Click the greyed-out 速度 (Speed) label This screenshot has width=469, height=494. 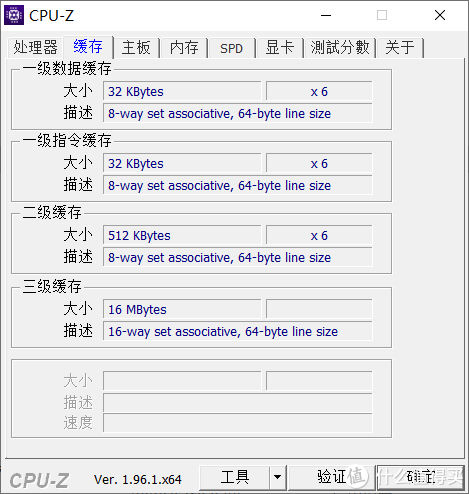point(78,423)
